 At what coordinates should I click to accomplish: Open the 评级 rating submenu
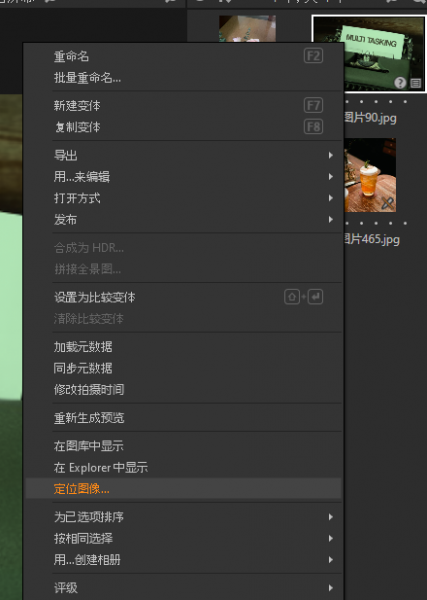click(x=183, y=588)
